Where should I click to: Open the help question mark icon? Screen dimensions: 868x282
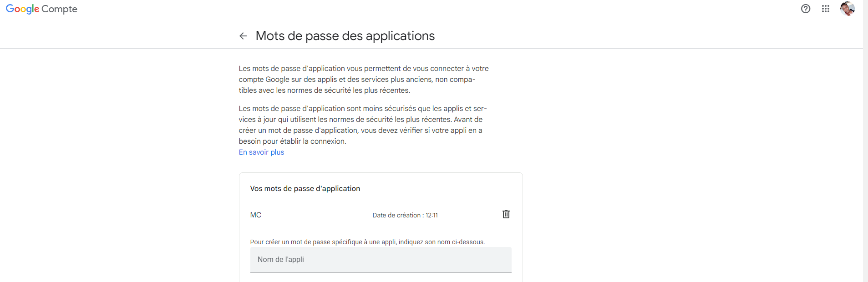pyautogui.click(x=806, y=9)
